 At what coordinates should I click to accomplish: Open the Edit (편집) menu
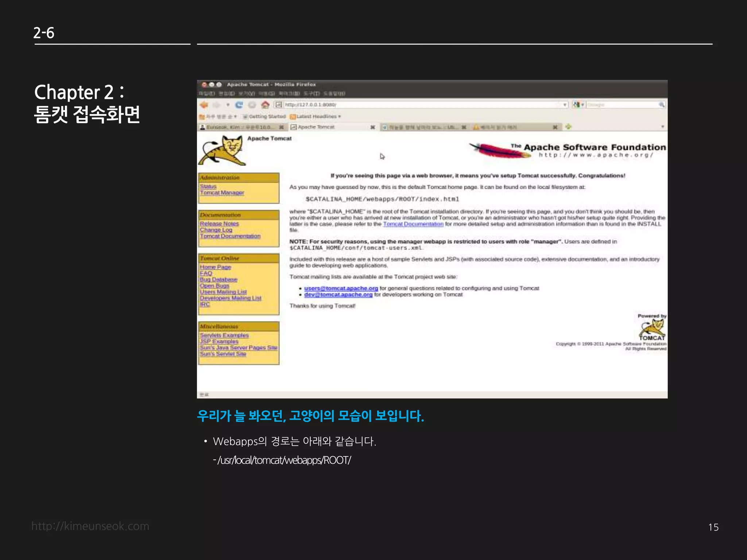(x=227, y=94)
